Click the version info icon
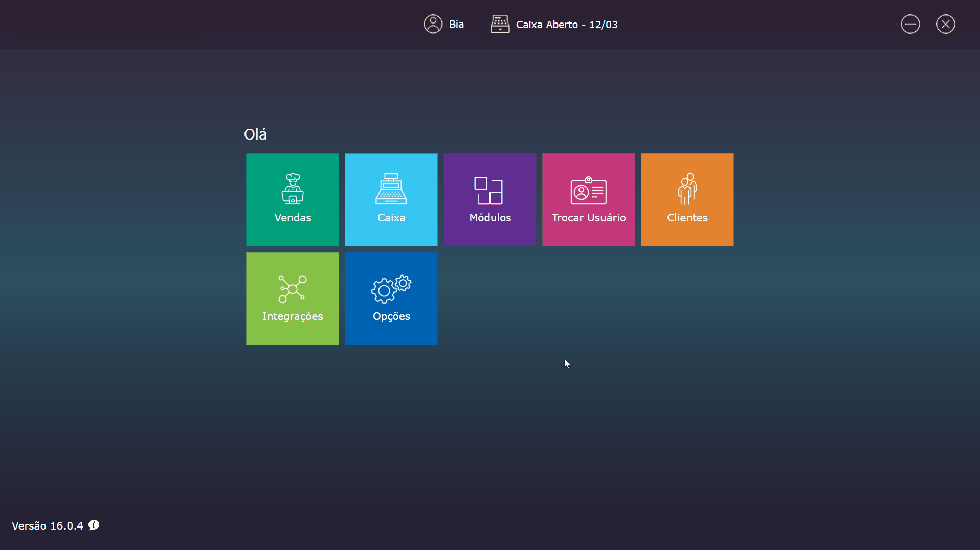This screenshot has height=550, width=980. pyautogui.click(x=94, y=525)
